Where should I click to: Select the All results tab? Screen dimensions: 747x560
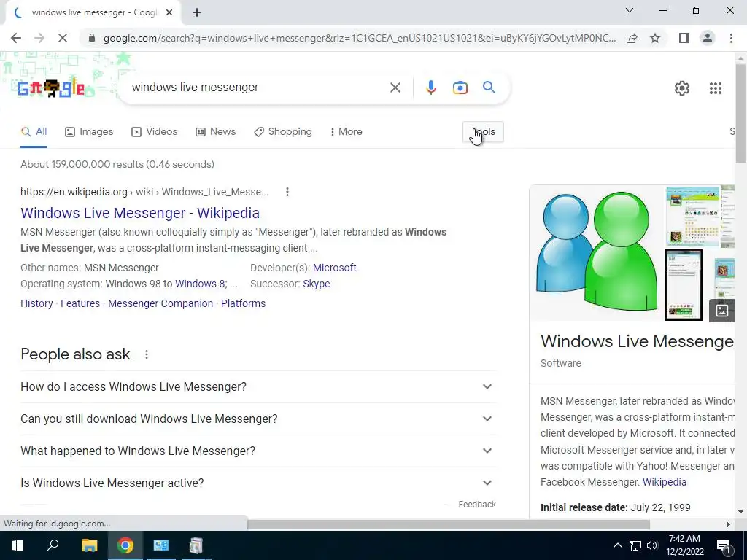34,132
